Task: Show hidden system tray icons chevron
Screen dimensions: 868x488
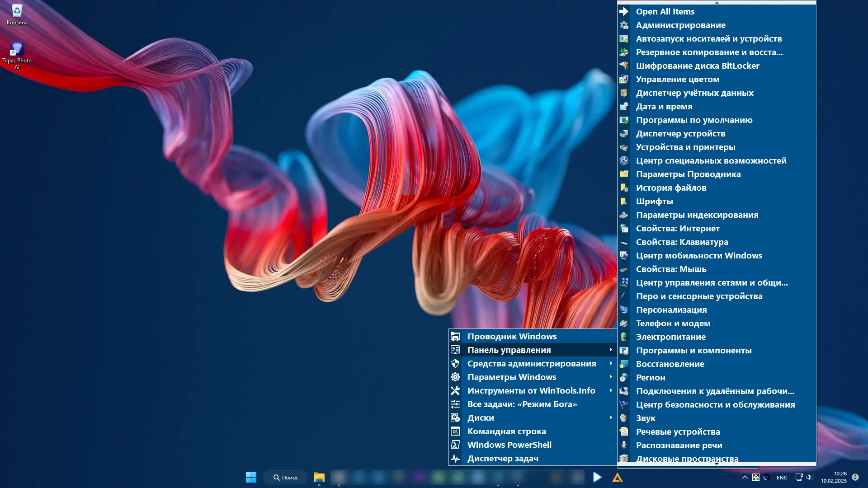Action: [x=745, y=477]
